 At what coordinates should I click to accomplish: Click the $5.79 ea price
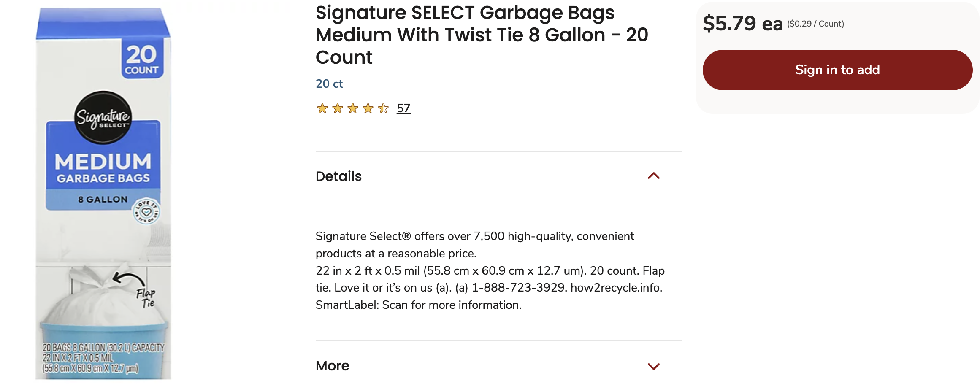(x=742, y=23)
